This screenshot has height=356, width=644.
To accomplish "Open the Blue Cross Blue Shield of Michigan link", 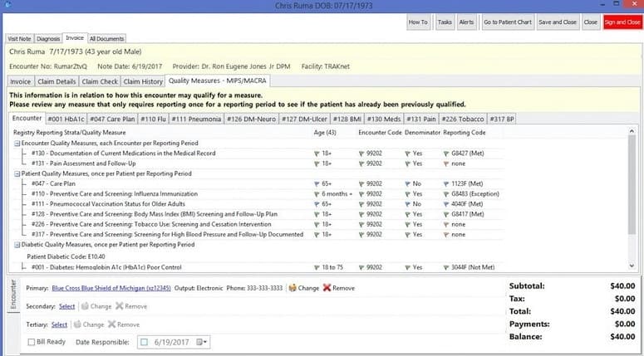I will point(111,288).
